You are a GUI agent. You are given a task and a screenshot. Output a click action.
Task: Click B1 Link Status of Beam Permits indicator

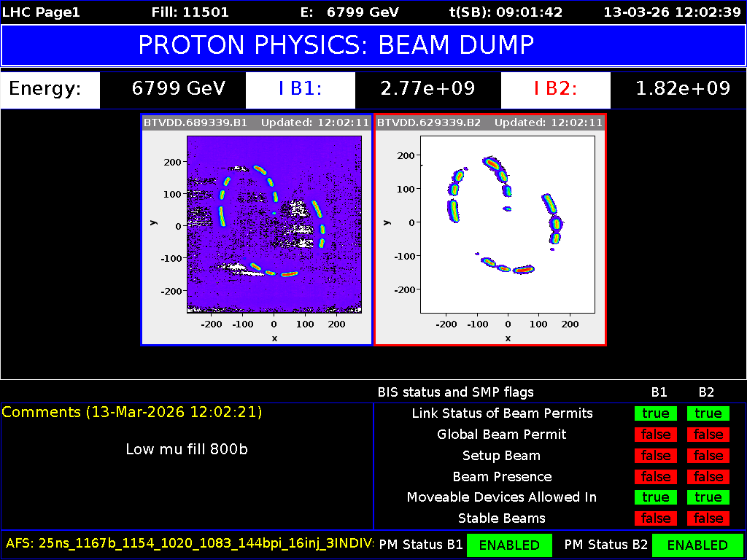point(655,413)
